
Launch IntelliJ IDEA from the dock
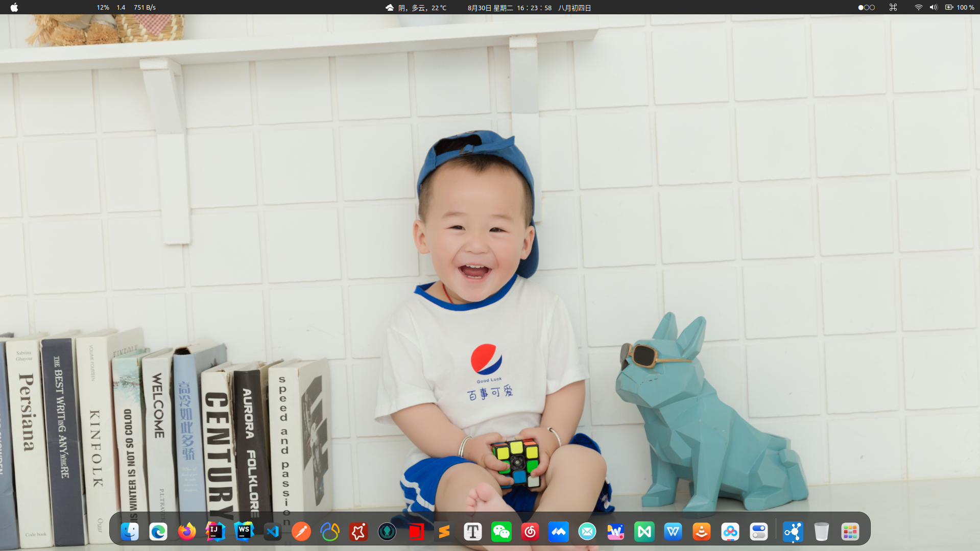216,532
